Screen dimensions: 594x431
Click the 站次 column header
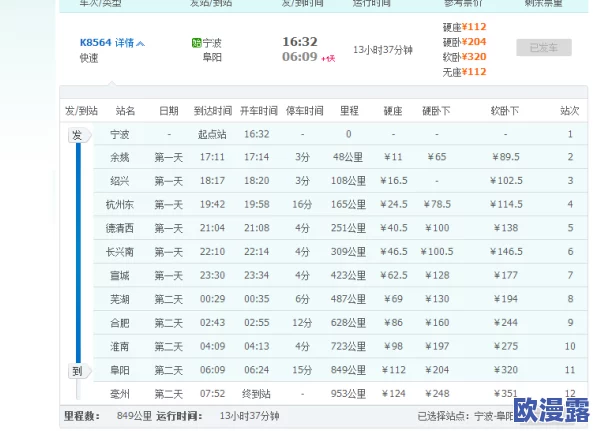570,111
